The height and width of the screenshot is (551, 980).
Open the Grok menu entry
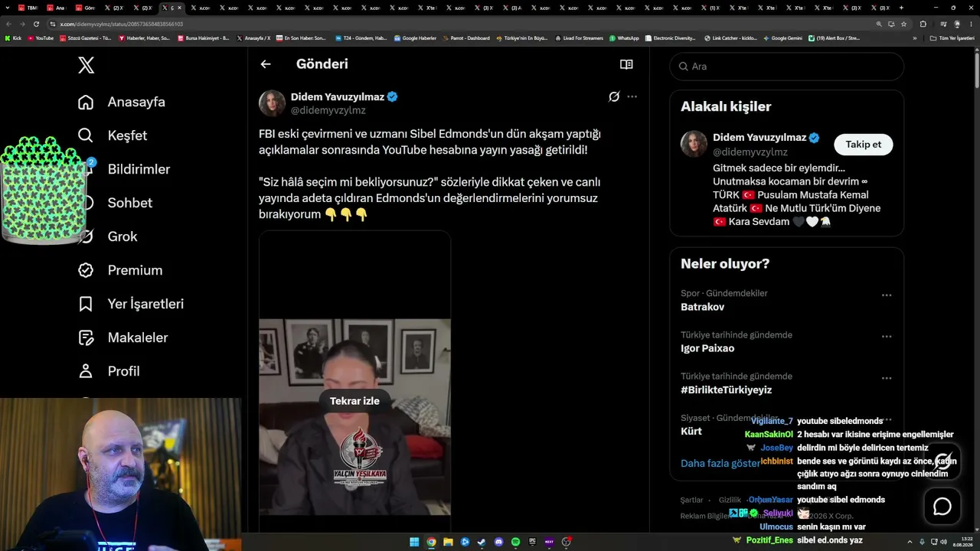(122, 236)
